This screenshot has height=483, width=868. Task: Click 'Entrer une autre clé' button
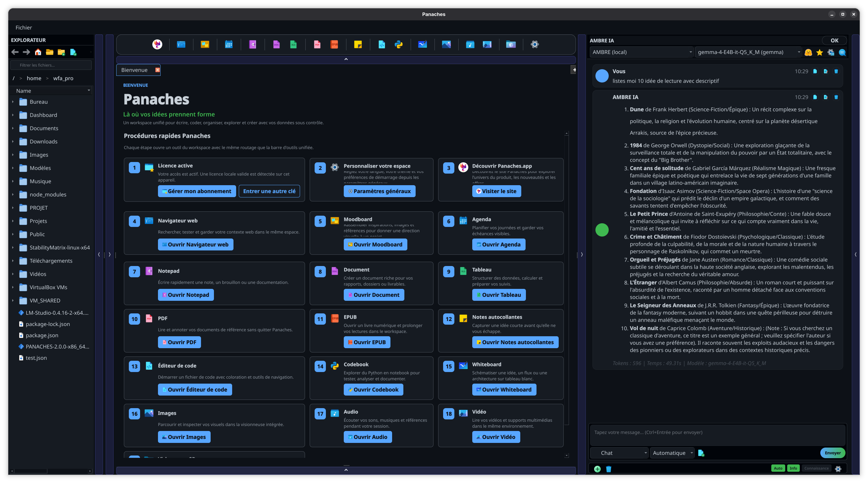269,191
